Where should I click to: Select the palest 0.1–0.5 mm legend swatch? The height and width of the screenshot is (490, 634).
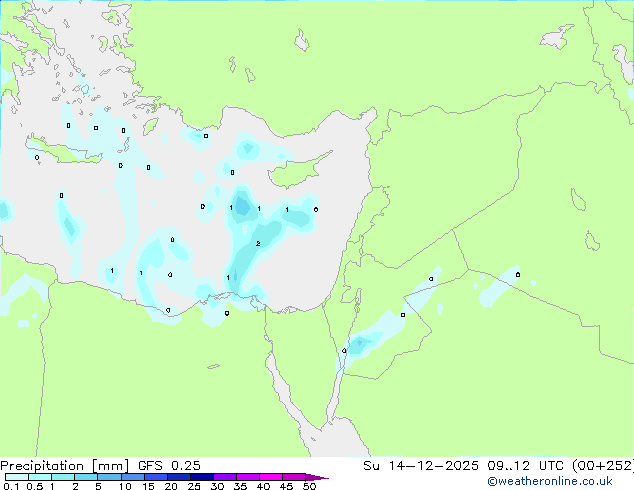[x=17, y=477]
